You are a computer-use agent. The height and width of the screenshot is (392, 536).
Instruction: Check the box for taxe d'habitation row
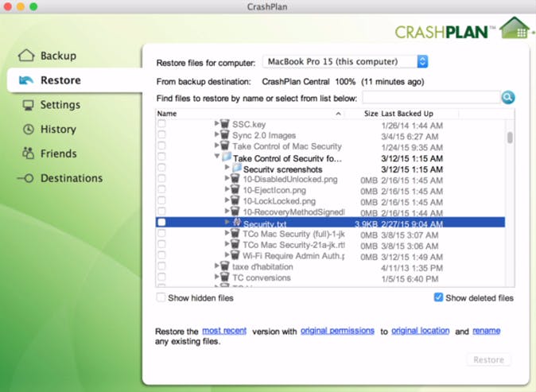pyautogui.click(x=161, y=266)
